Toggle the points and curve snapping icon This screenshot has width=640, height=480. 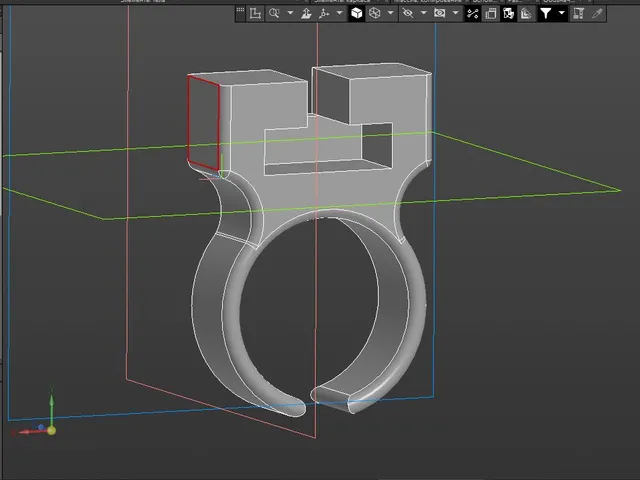point(473,13)
